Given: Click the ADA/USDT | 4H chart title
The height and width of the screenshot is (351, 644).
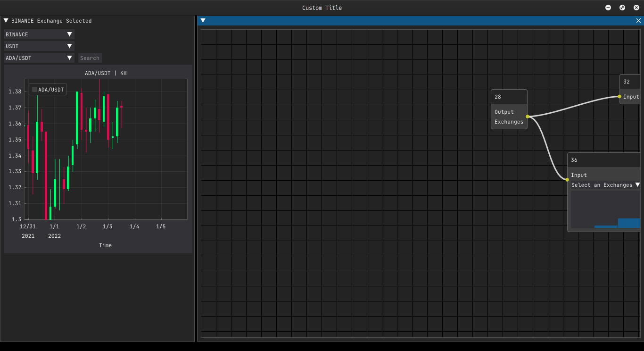Looking at the screenshot, I should 105,73.
